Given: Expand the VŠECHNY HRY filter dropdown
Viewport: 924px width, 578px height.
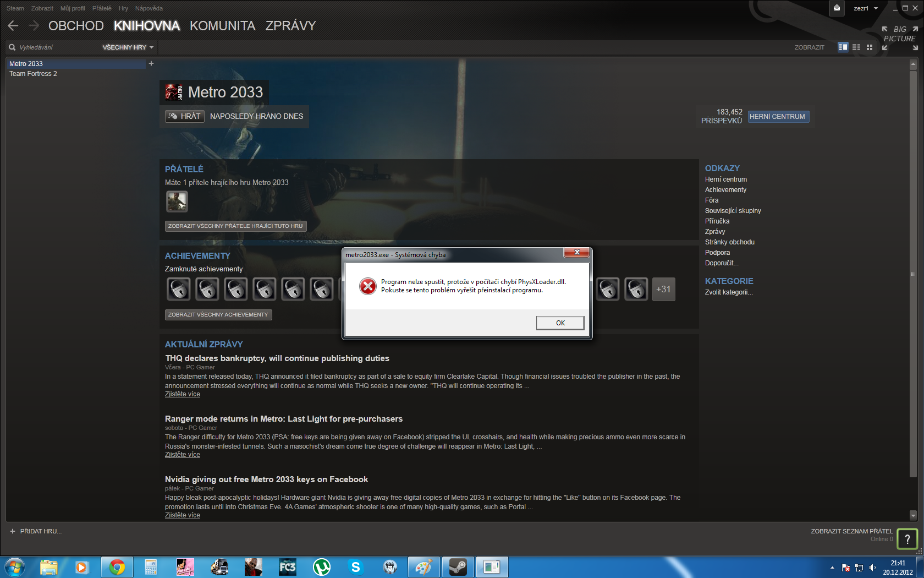Looking at the screenshot, I should [128, 47].
